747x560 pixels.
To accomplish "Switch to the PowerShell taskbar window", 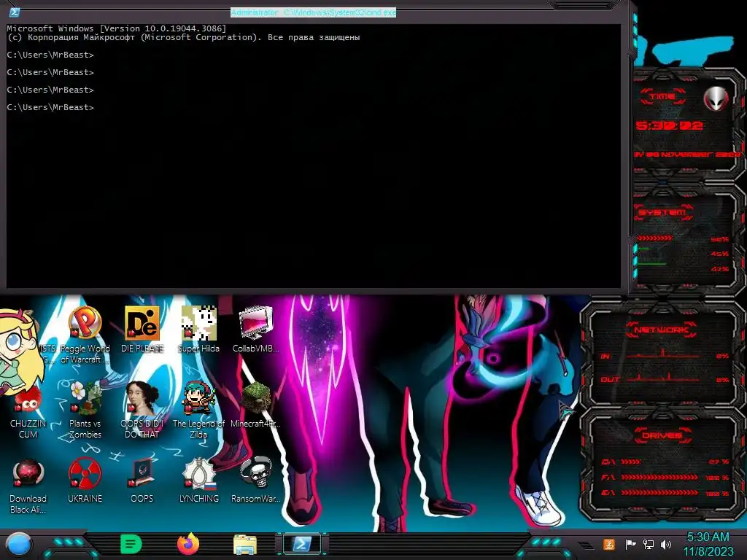I will (302, 544).
